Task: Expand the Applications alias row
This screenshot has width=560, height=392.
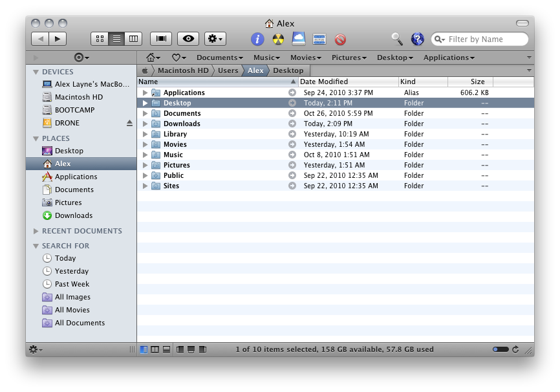Action: click(145, 93)
